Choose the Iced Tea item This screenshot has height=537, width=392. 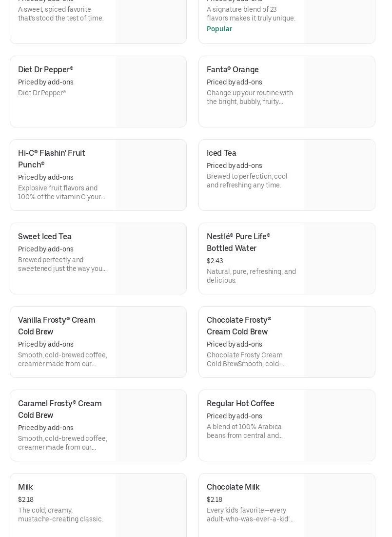point(221,153)
